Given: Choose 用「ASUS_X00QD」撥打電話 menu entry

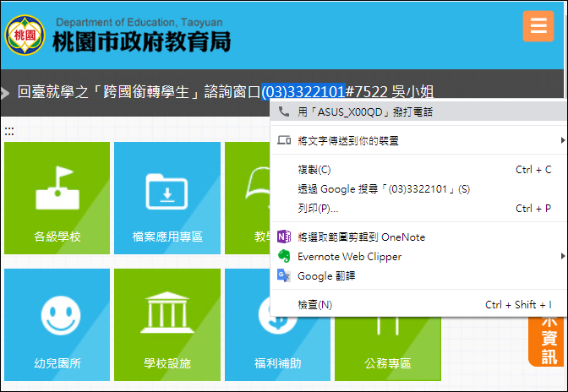Looking at the screenshot, I should (x=418, y=112).
